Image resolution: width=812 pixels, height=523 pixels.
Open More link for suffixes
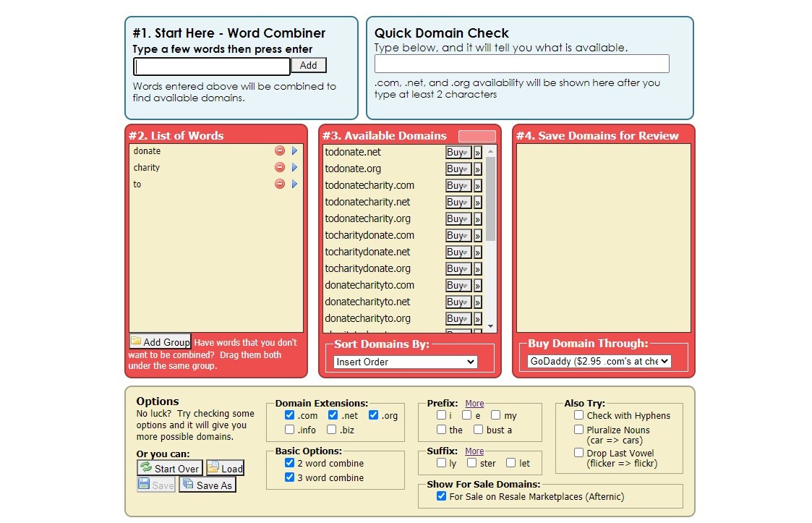coord(474,451)
